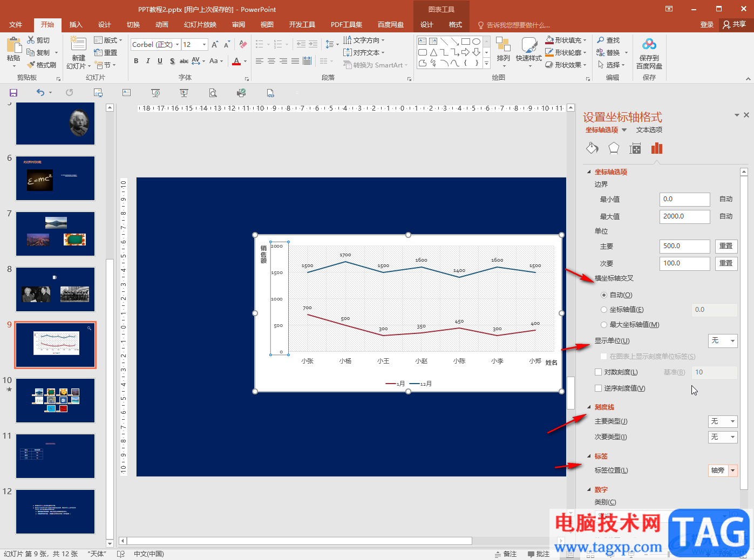Collapse the 坐标轴选项 section
The width and height of the screenshot is (754, 560).
point(589,172)
